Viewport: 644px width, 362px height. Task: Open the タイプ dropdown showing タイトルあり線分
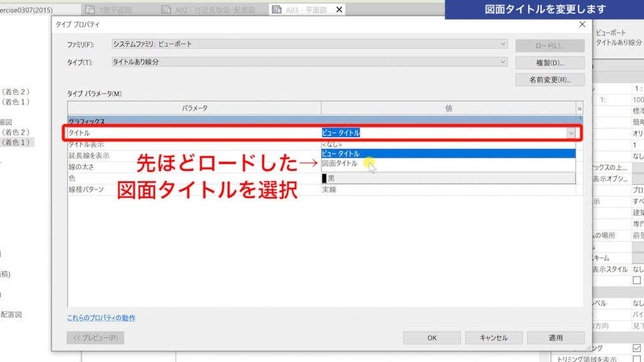503,62
